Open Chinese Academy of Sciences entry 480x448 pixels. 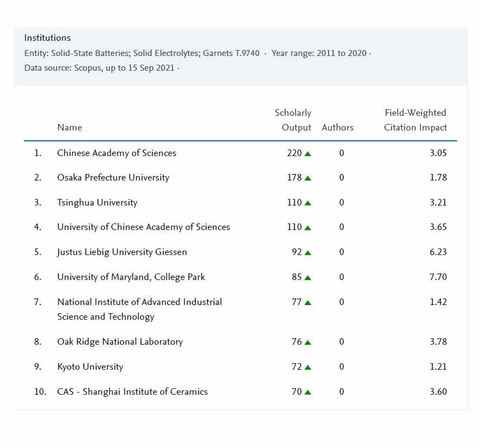(116, 153)
